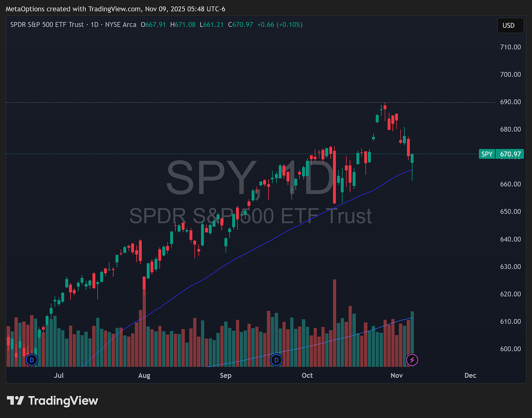Click the close value C670.97 in the legend

(x=240, y=24)
